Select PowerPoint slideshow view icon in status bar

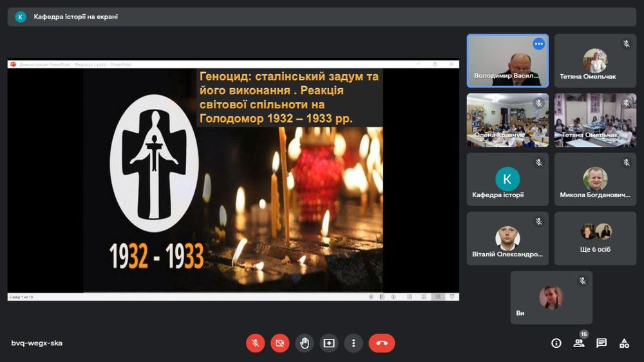(x=452, y=297)
